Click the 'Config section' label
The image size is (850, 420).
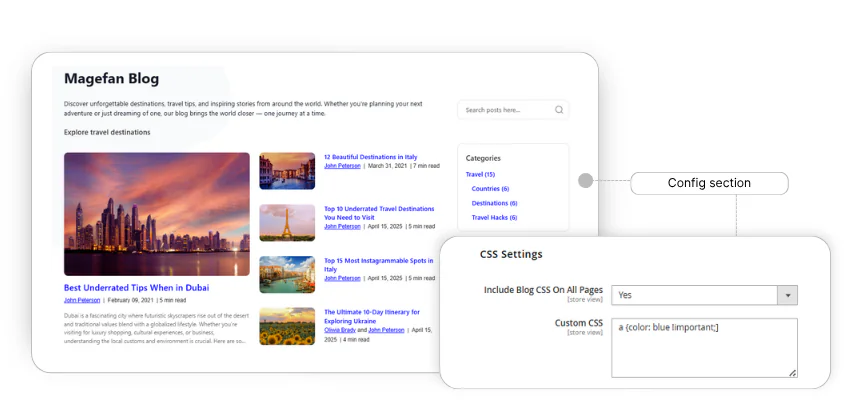coord(709,183)
